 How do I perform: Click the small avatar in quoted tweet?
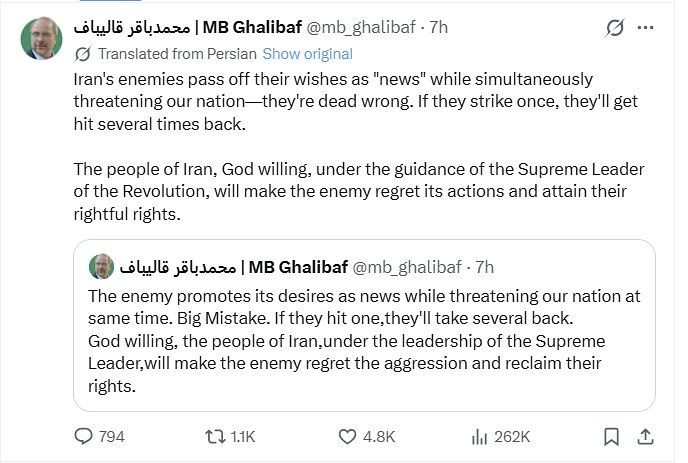[x=101, y=267]
